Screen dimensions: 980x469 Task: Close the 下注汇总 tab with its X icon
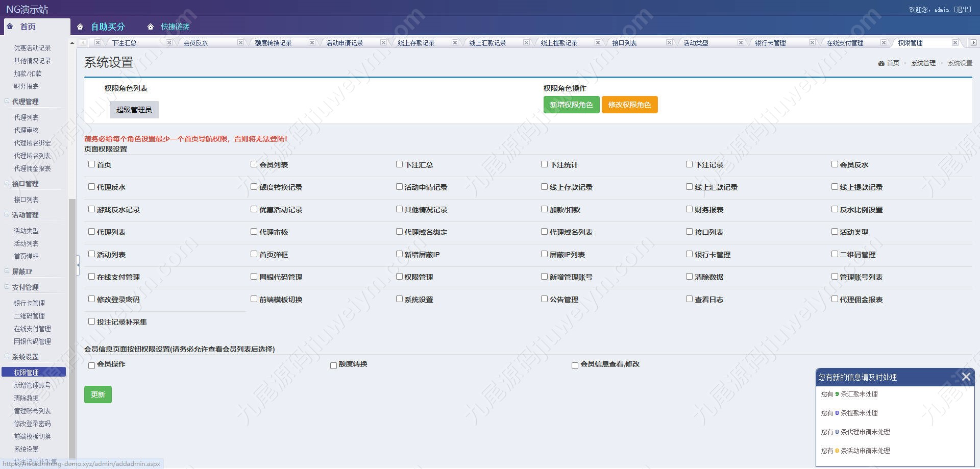coord(169,43)
